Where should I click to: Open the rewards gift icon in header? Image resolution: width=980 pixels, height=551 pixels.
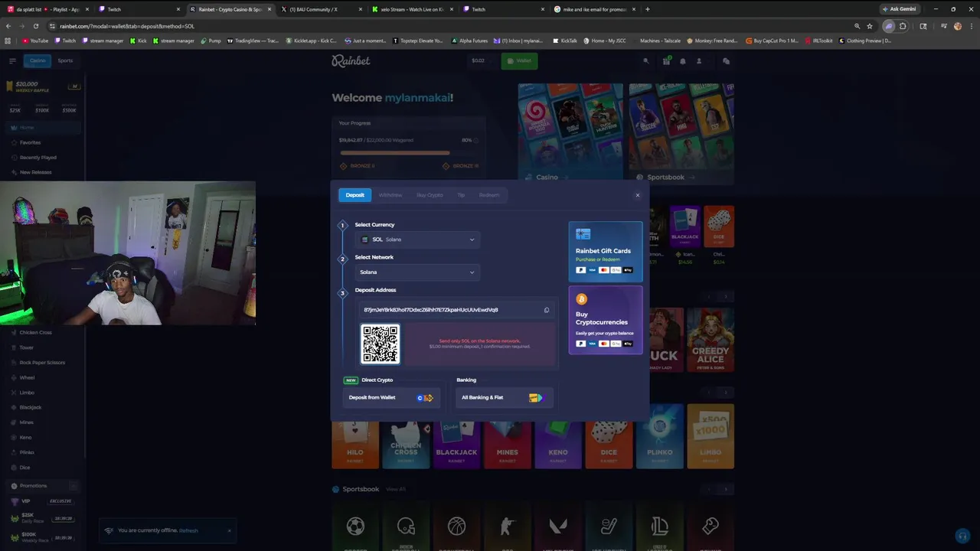pos(667,60)
